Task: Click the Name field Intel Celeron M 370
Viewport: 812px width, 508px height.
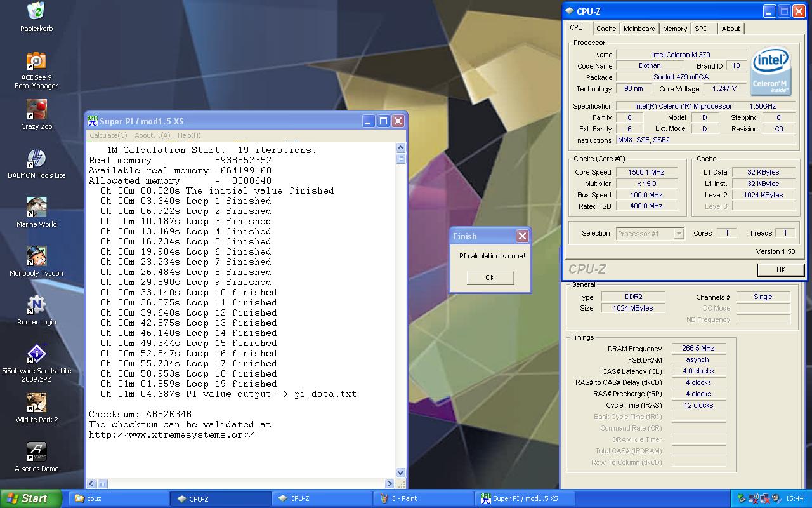Action: click(681, 55)
